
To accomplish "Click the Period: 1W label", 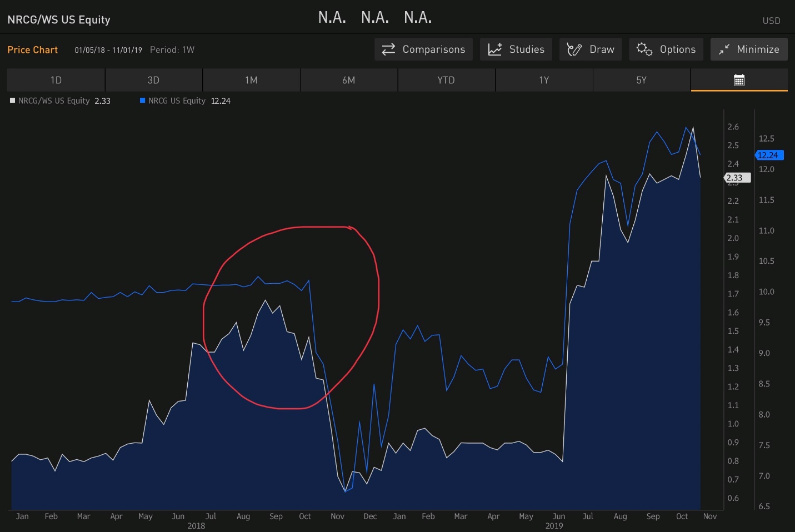I will click(x=172, y=49).
